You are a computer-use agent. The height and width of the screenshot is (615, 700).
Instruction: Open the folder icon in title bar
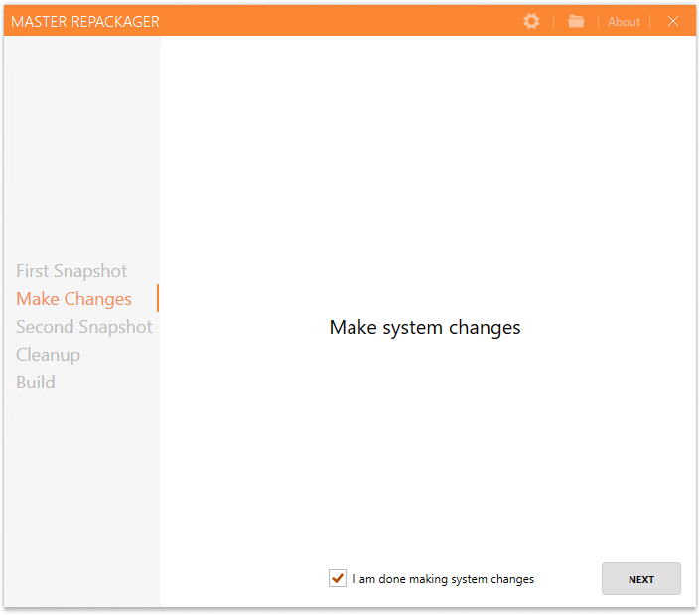click(576, 21)
